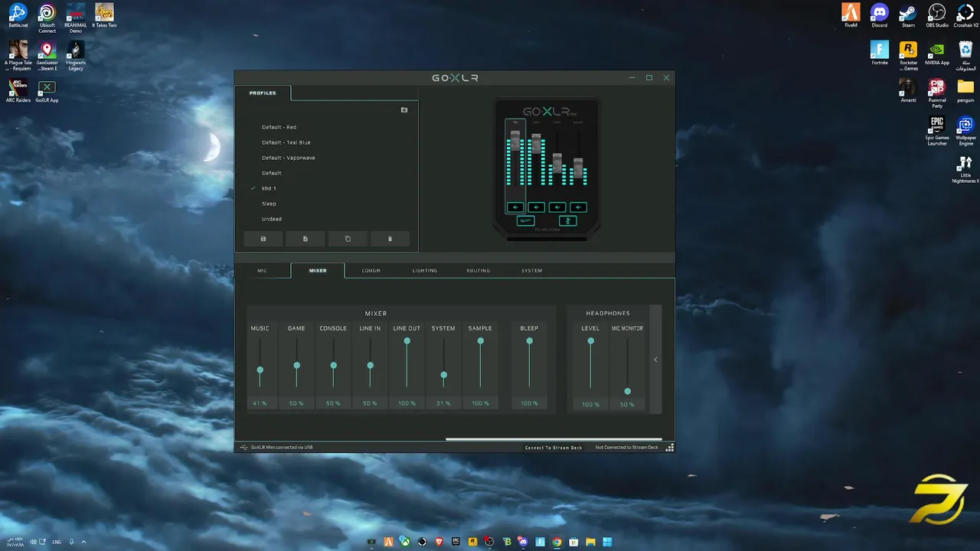Click the bleep !@#$? button on the GoXLR device
The height and width of the screenshot is (551, 980).
pos(525,220)
